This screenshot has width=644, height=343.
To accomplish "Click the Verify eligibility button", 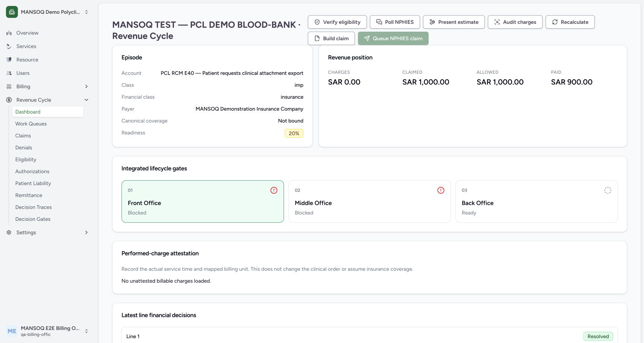I will pos(337,22).
